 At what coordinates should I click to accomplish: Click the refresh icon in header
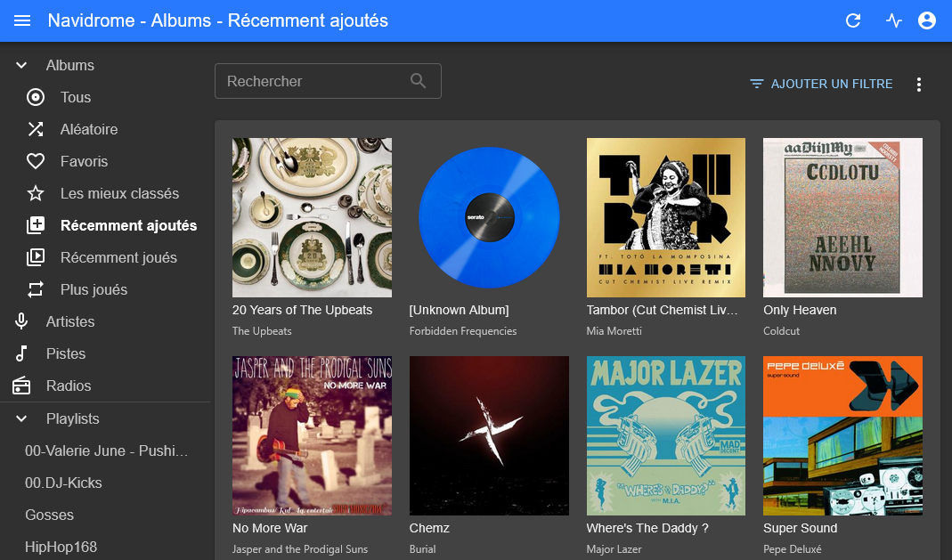tap(853, 20)
